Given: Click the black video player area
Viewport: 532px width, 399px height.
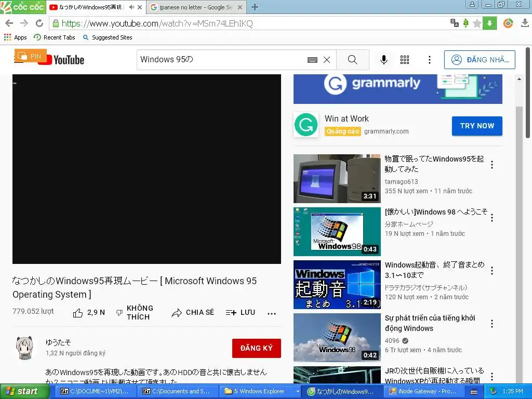Looking at the screenshot, I should click(x=147, y=169).
